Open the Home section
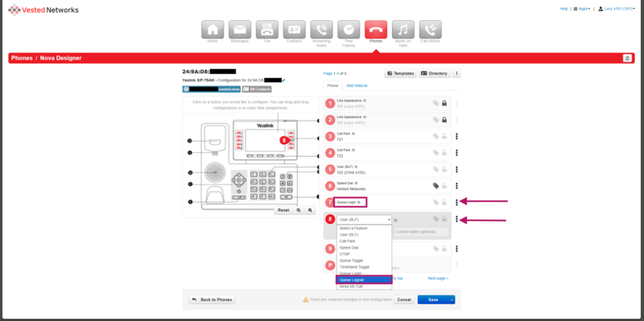 coord(213,30)
